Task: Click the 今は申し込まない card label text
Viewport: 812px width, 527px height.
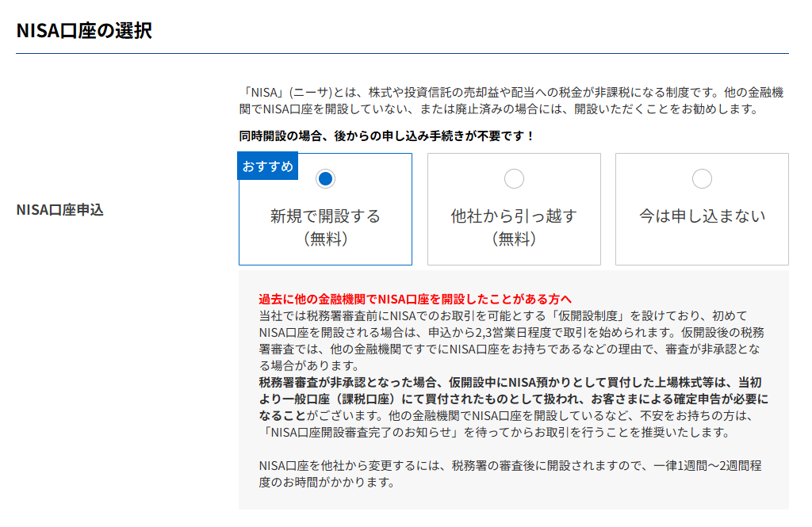Action: [x=702, y=216]
